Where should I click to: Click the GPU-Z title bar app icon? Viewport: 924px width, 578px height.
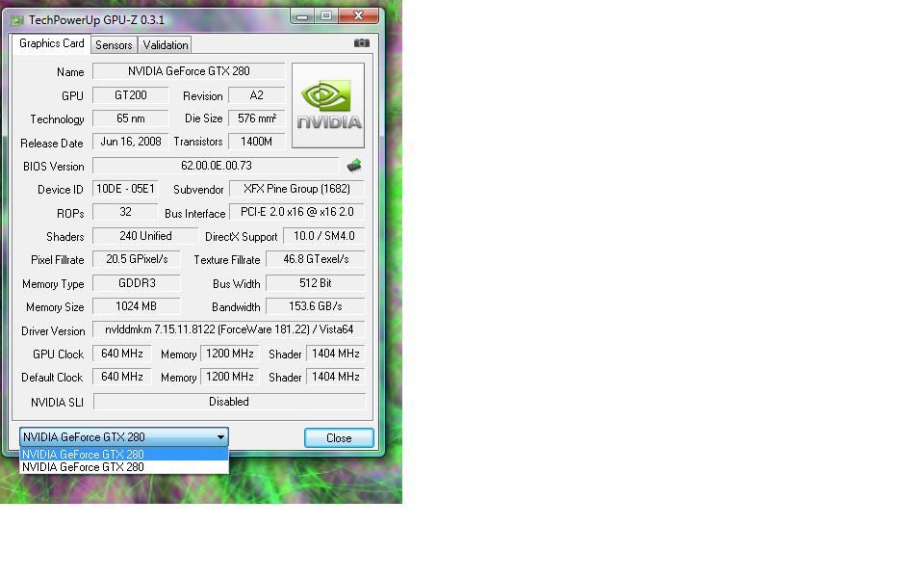click(17, 20)
